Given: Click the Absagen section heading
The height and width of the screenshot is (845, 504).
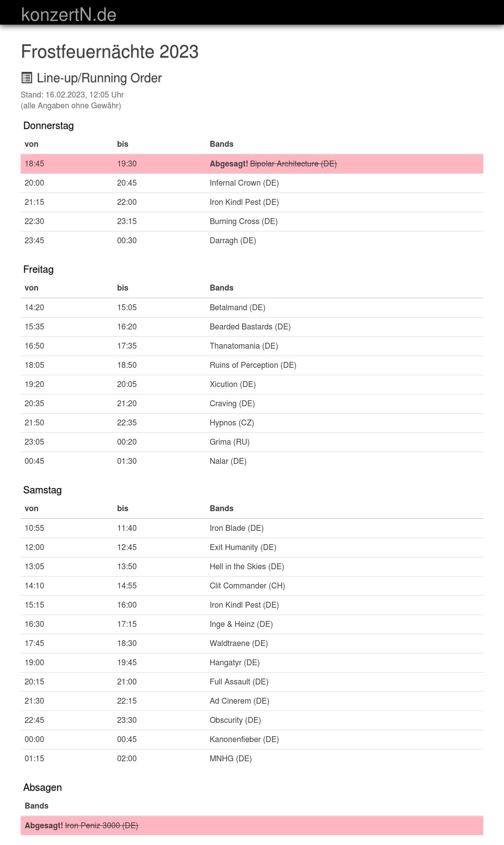Looking at the screenshot, I should [42, 787].
